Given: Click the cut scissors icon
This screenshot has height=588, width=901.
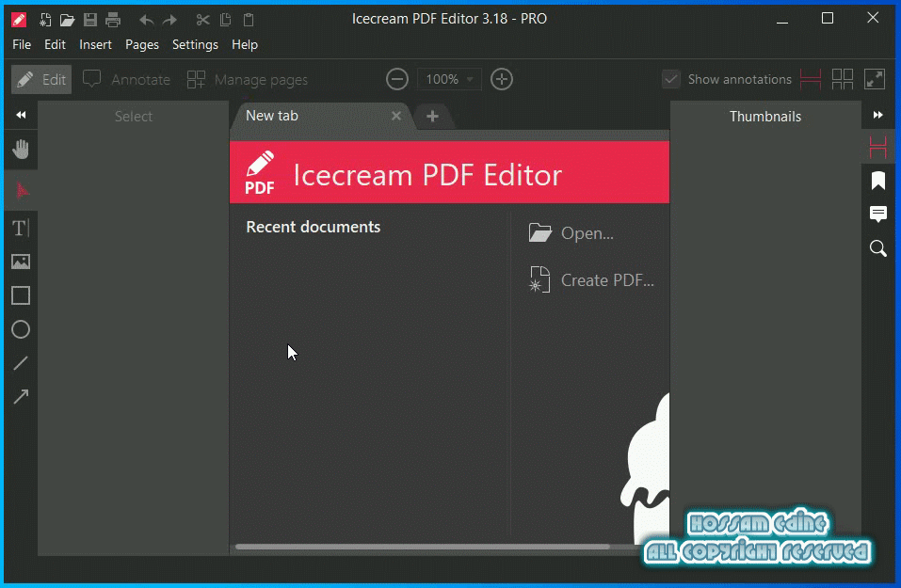Looking at the screenshot, I should [x=202, y=20].
